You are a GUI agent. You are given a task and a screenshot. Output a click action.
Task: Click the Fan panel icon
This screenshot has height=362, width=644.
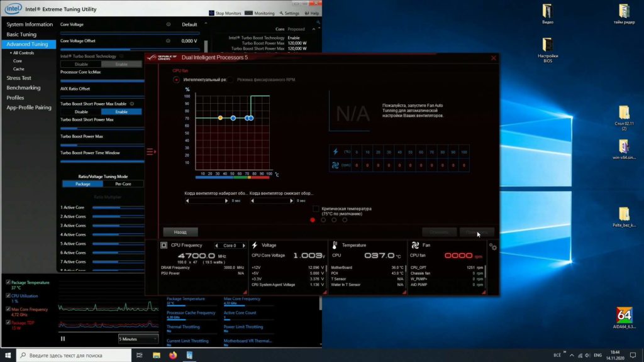(415, 245)
